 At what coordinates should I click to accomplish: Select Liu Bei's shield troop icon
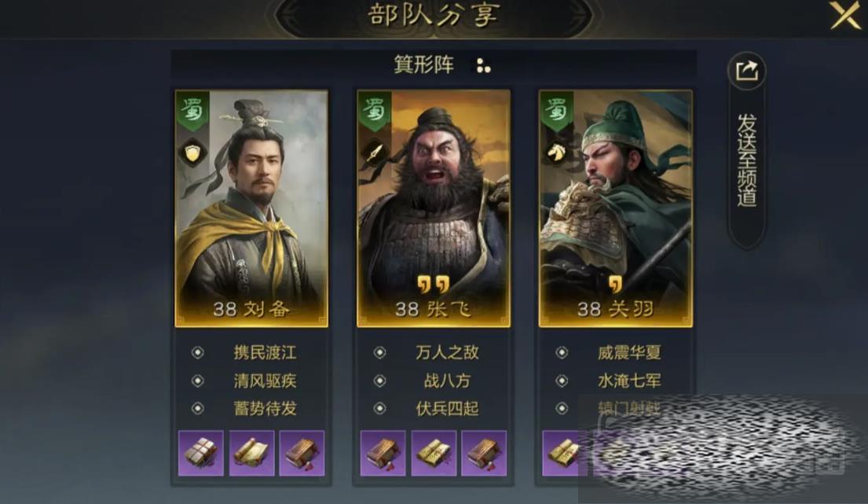(x=192, y=153)
